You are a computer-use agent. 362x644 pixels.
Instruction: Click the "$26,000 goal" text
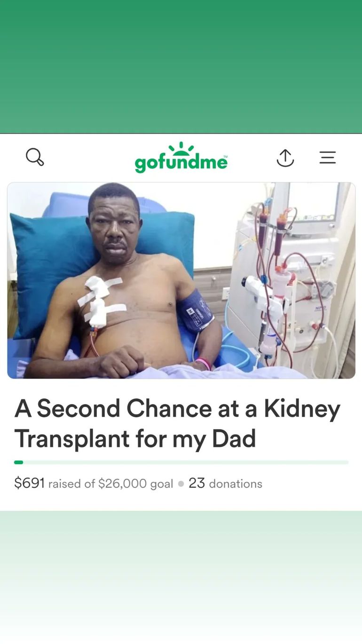[135, 484]
